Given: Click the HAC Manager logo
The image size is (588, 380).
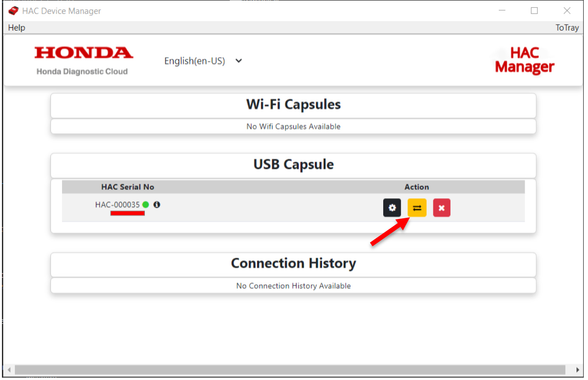Looking at the screenshot, I should [524, 60].
